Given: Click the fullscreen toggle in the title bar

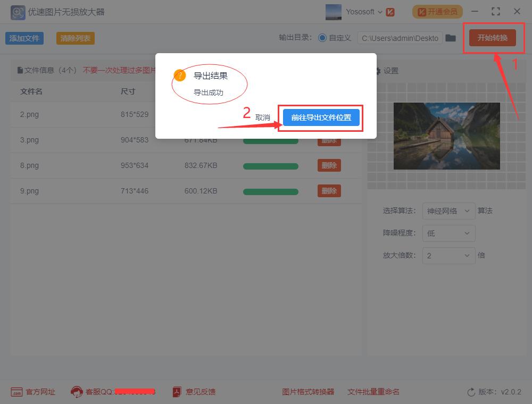Looking at the screenshot, I should (x=496, y=11).
